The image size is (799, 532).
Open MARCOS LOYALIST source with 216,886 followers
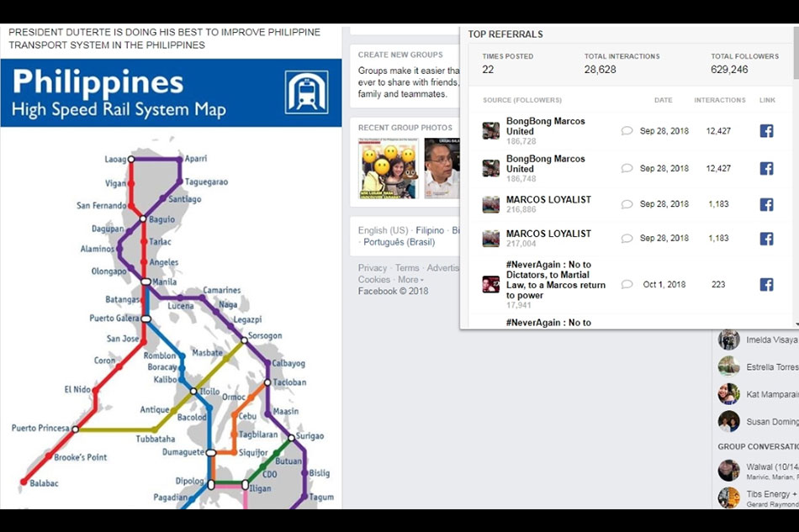click(549, 199)
